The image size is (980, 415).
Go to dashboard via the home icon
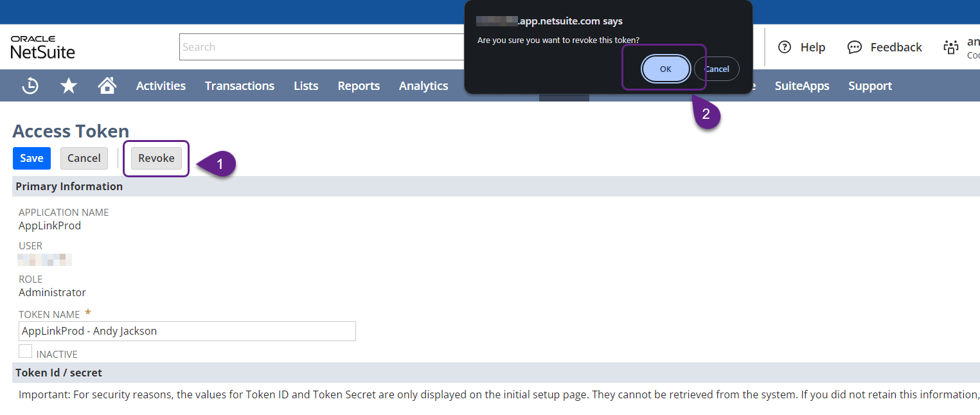107,85
